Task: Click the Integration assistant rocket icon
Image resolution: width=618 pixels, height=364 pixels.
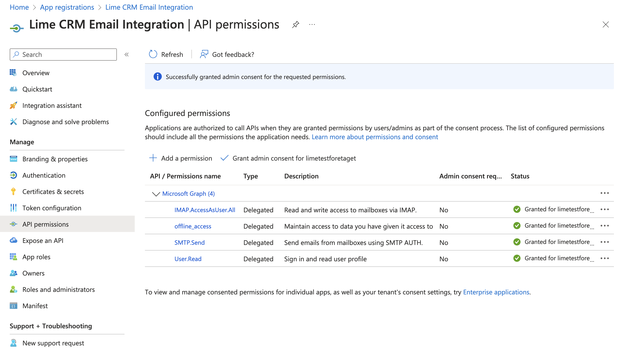Action: click(x=13, y=105)
